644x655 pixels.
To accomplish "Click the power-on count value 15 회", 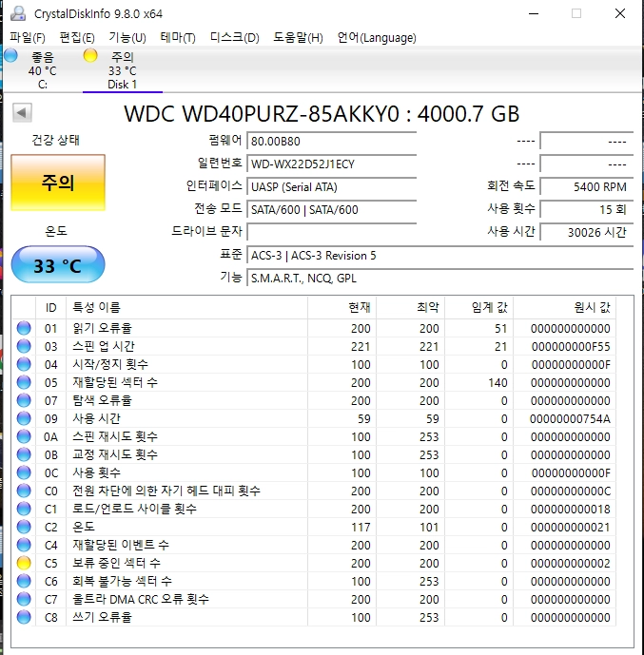I will [587, 209].
